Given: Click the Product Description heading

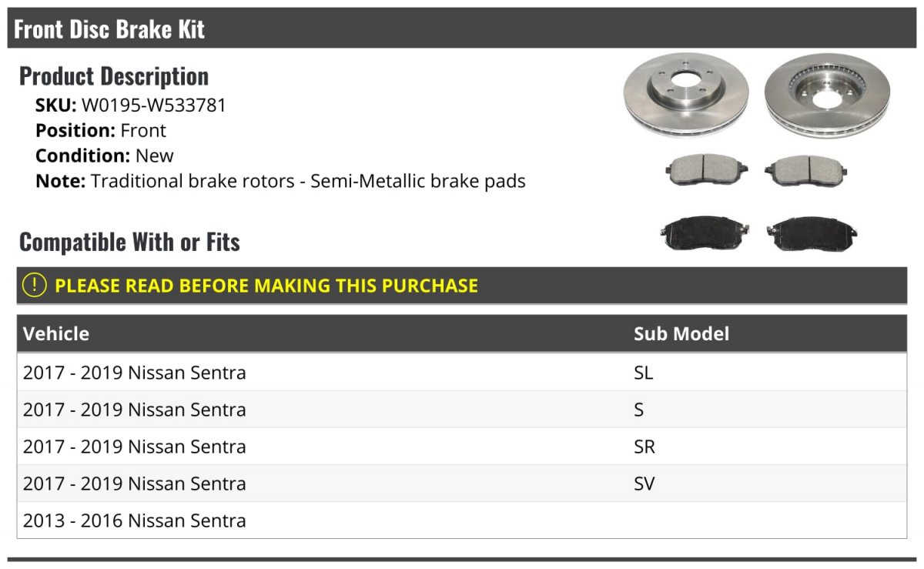Looking at the screenshot, I should click(x=114, y=75).
